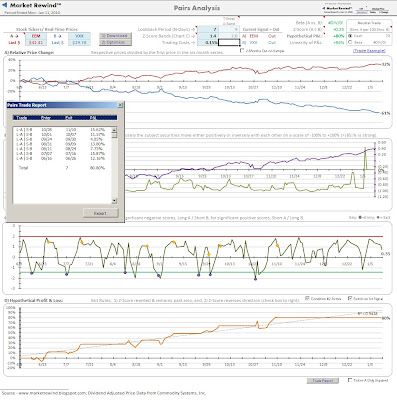Click the P/L column header in report
The width and height of the screenshot is (397, 400).
[x=93, y=118]
